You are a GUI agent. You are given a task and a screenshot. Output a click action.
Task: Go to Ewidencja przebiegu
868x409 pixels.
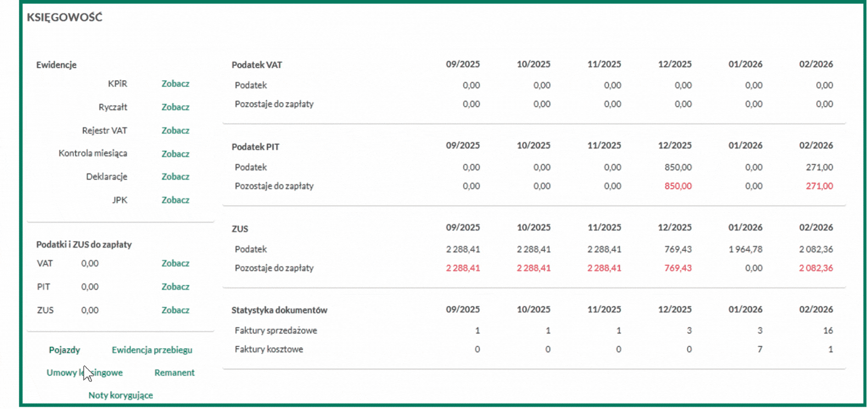click(152, 350)
